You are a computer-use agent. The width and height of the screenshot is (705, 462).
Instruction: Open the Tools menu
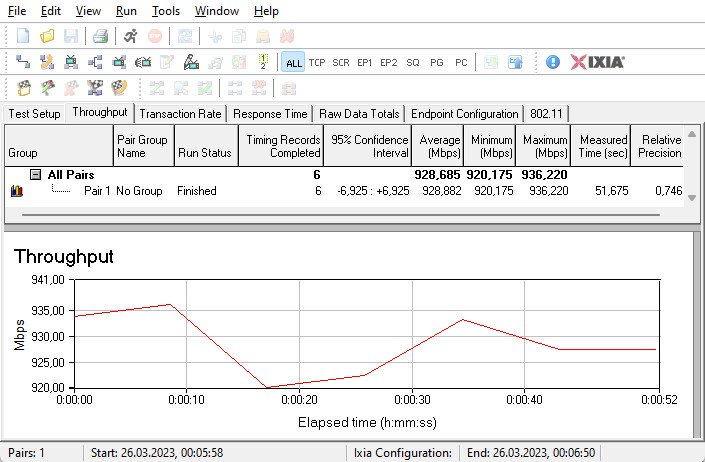166,11
